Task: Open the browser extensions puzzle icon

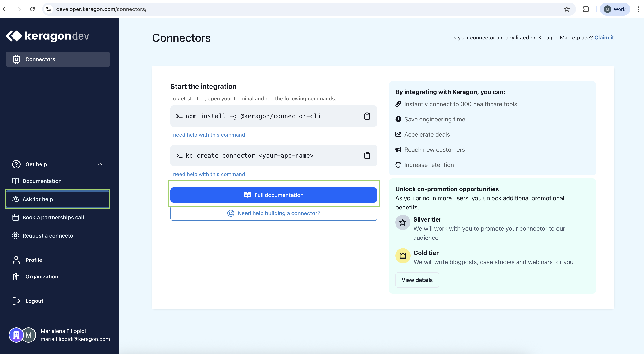Action: click(x=586, y=9)
